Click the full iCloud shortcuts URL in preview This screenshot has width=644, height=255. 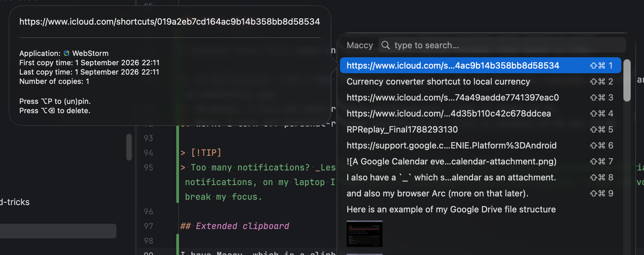point(170,22)
